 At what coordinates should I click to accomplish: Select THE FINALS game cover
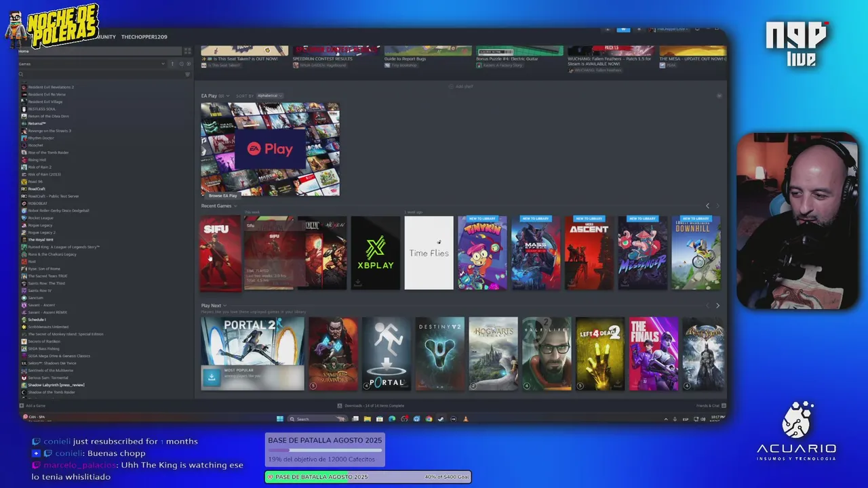[654, 354]
